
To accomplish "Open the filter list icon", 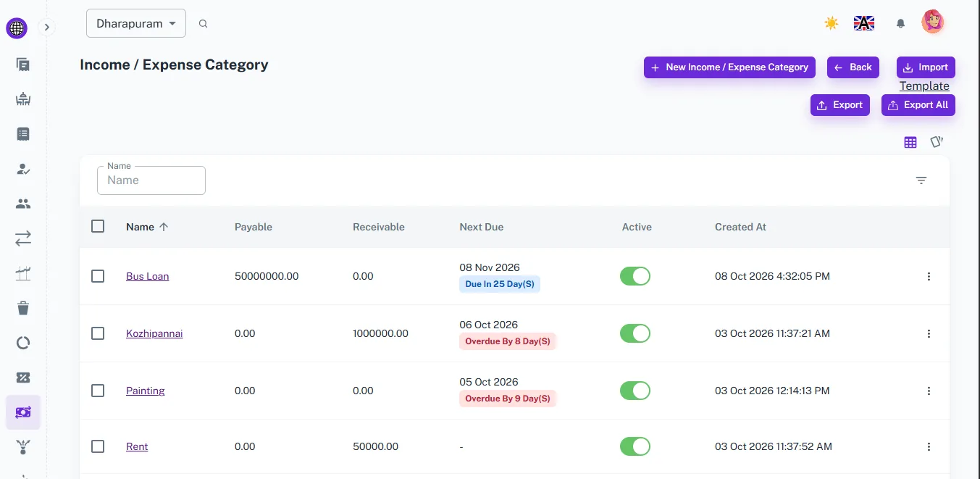I will coord(921,180).
